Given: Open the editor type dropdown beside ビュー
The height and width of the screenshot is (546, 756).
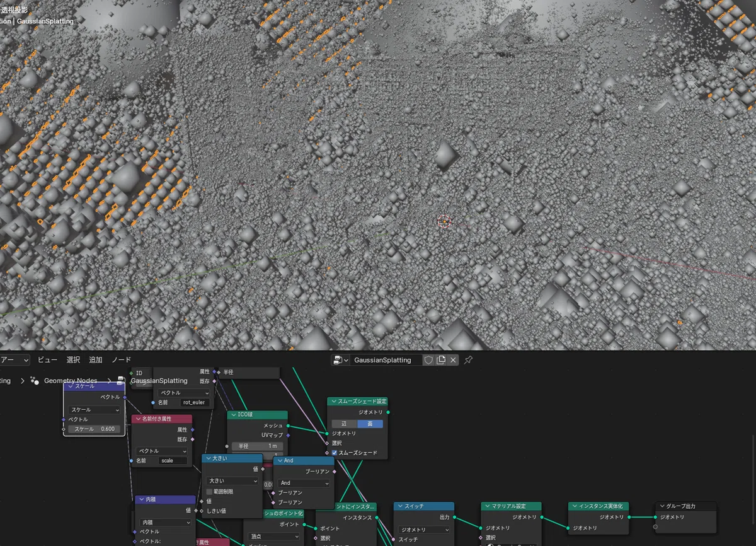Looking at the screenshot, I should [15, 360].
